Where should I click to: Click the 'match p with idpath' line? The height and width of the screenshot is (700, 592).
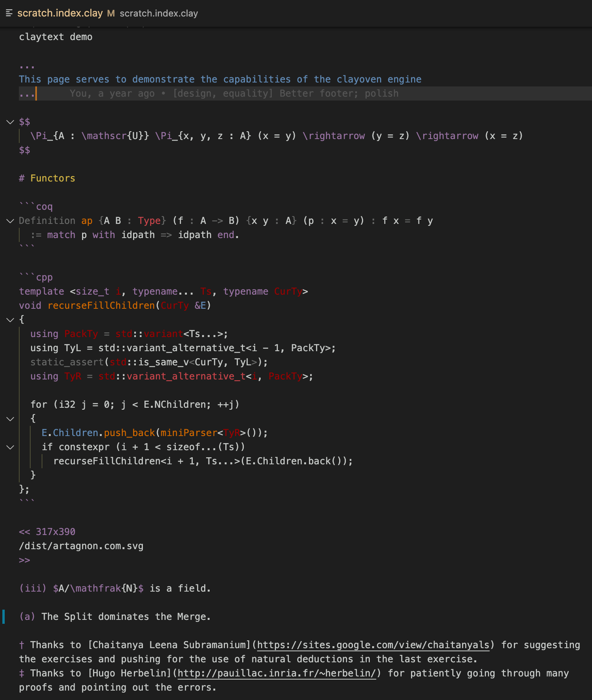coord(135,235)
